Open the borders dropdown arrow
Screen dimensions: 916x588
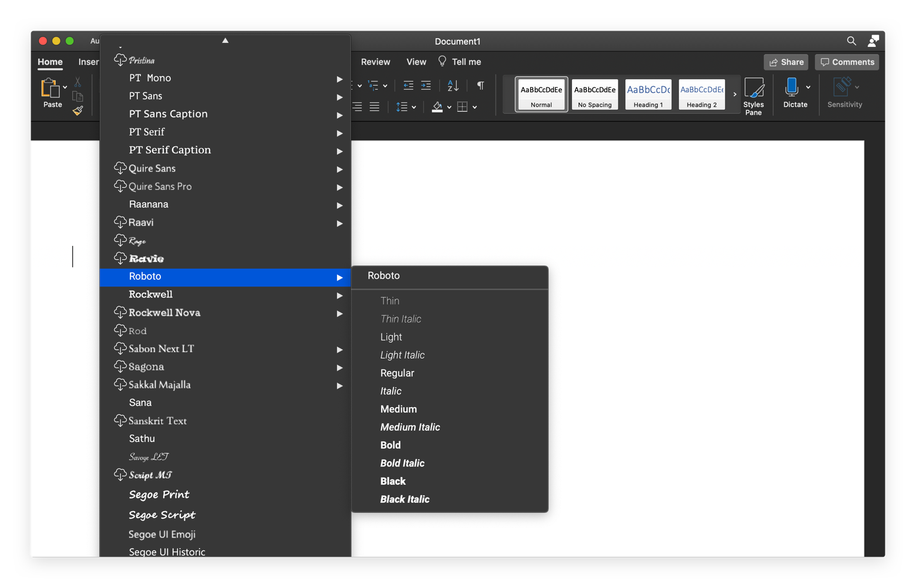tap(476, 107)
